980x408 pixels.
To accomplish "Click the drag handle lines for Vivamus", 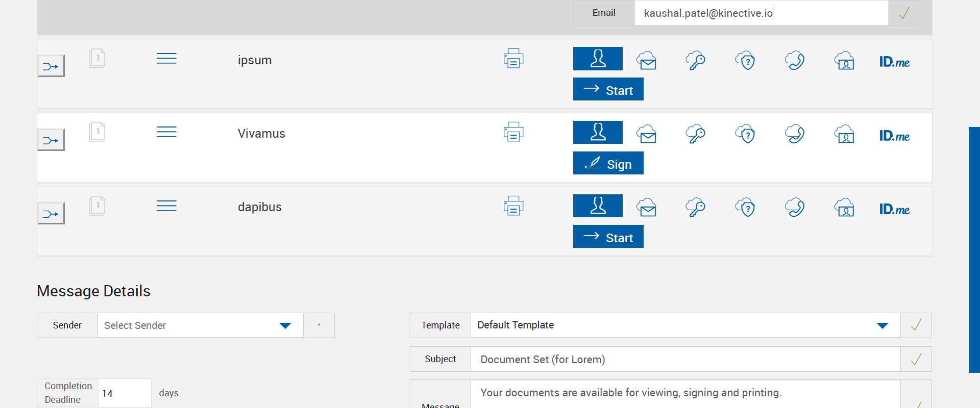I will click(166, 132).
